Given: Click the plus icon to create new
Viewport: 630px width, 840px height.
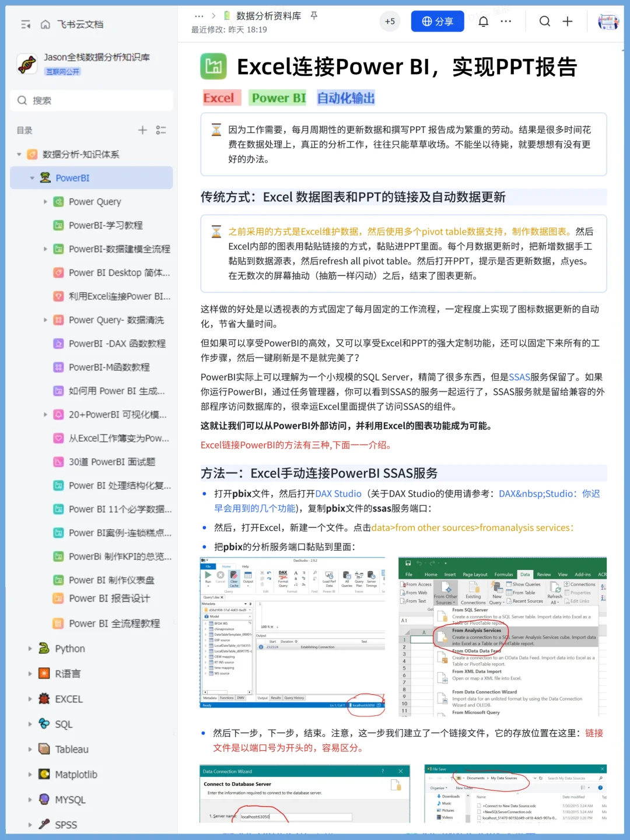Looking at the screenshot, I should (568, 22).
